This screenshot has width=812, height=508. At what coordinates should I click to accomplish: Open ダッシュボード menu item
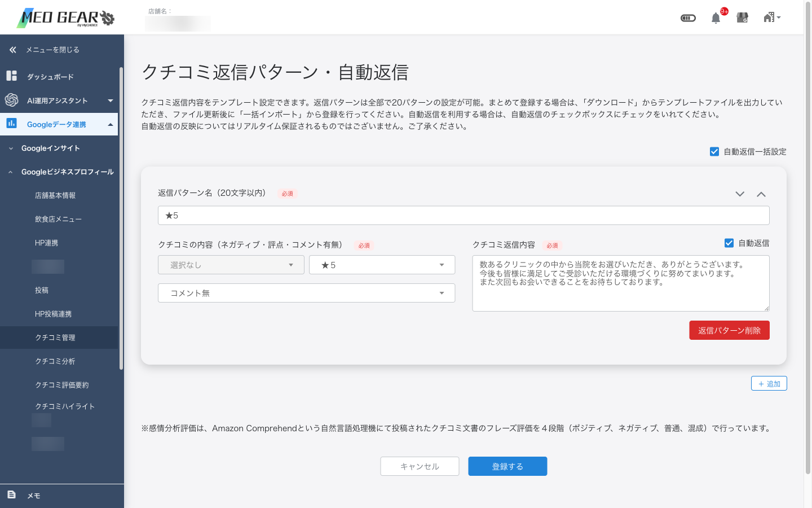point(50,77)
